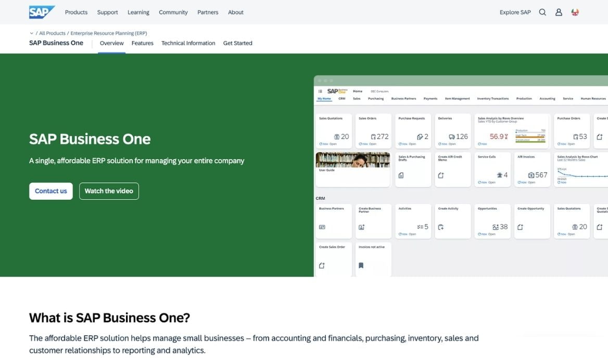608x364 pixels.
Task: Click the Contact us button
Action: tap(50, 191)
